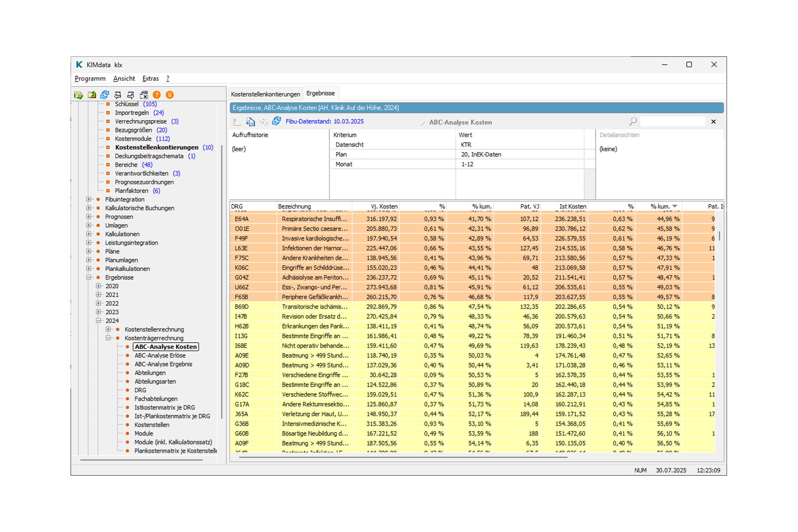Viewport: 798px width, 532px height.
Task: Click the orange document icon in toolbar
Action: pos(170,95)
